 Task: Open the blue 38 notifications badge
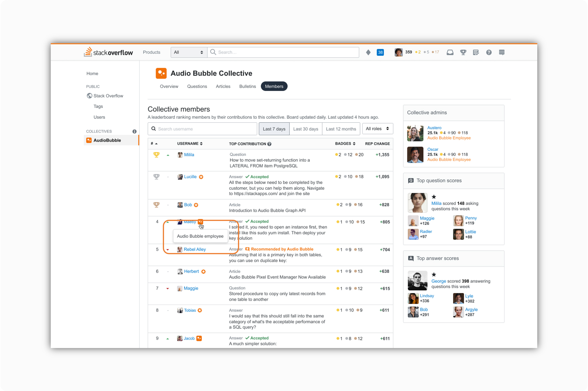pyautogui.click(x=380, y=52)
